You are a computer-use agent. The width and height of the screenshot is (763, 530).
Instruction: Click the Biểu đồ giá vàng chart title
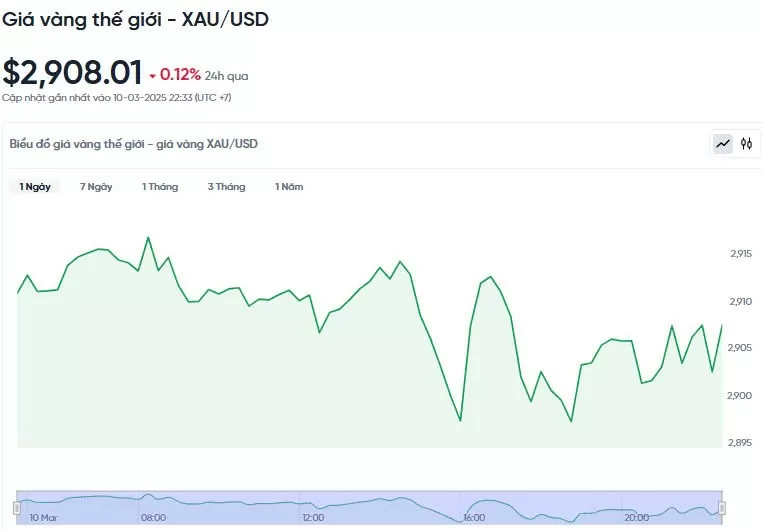(134, 144)
